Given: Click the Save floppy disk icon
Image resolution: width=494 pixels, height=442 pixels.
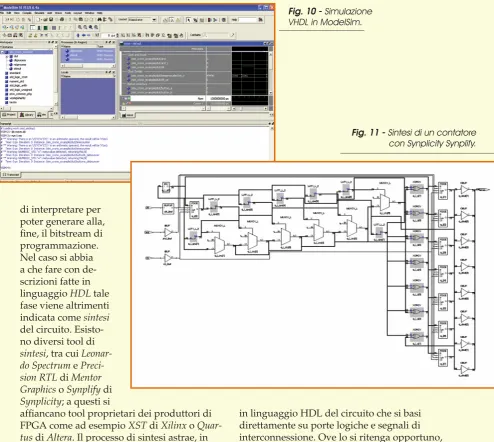Looking at the screenshot, I should (51, 20).
